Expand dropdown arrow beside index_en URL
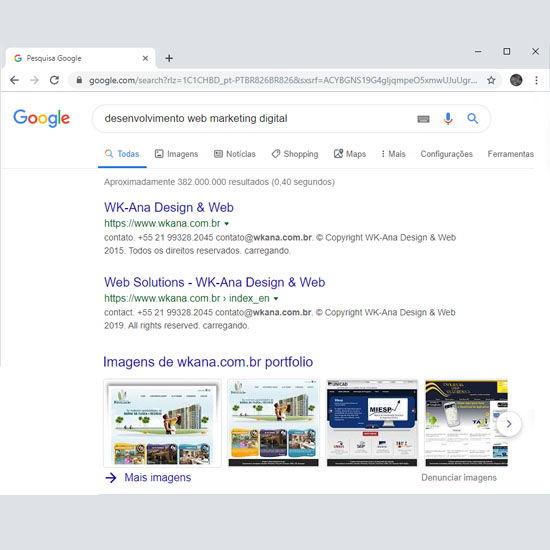 276,299
